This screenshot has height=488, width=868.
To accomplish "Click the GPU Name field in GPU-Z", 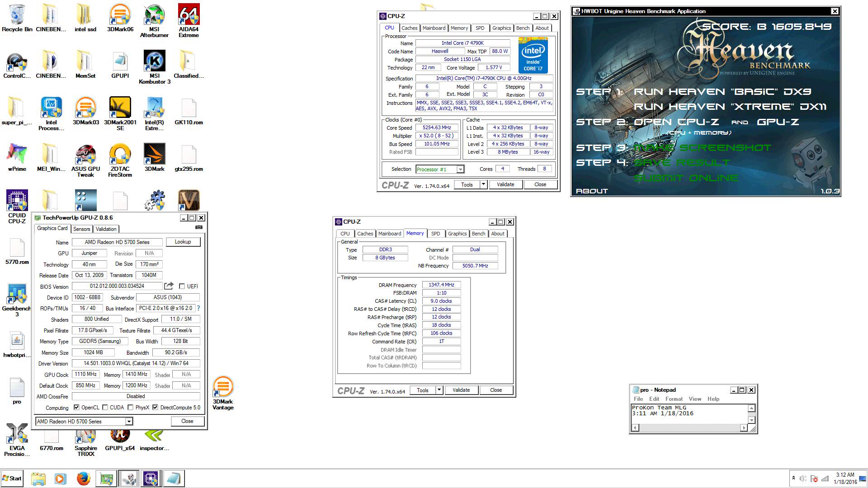I will pyautogui.click(x=117, y=242).
